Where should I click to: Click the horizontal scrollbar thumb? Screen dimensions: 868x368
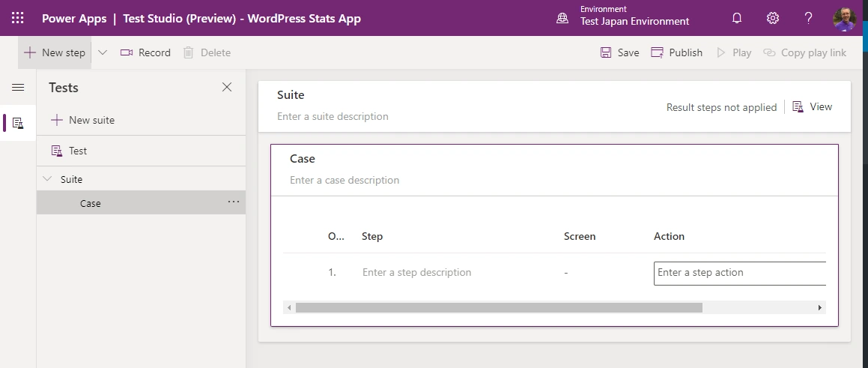499,307
